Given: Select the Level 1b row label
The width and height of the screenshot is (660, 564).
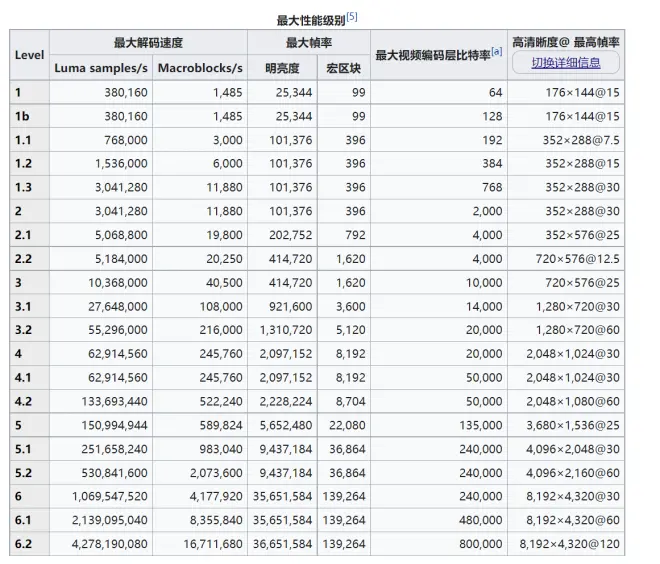Looking at the screenshot, I should (x=29, y=116).
